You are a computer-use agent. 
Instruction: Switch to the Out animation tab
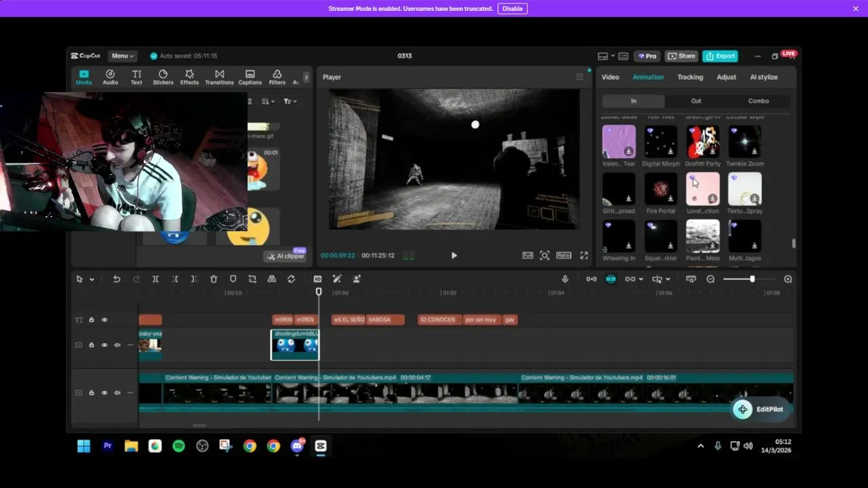click(696, 101)
